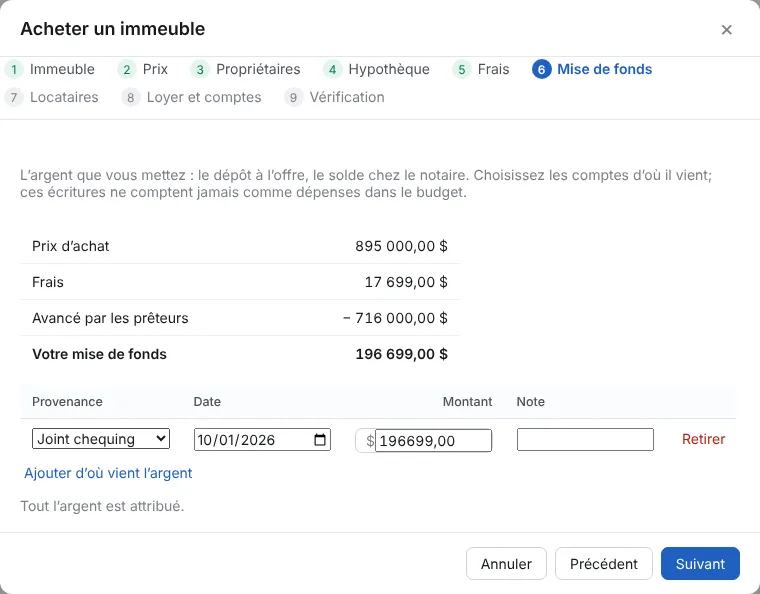The width and height of the screenshot is (760, 594).
Task: Click the Prix d'achat label
Action: (x=71, y=246)
